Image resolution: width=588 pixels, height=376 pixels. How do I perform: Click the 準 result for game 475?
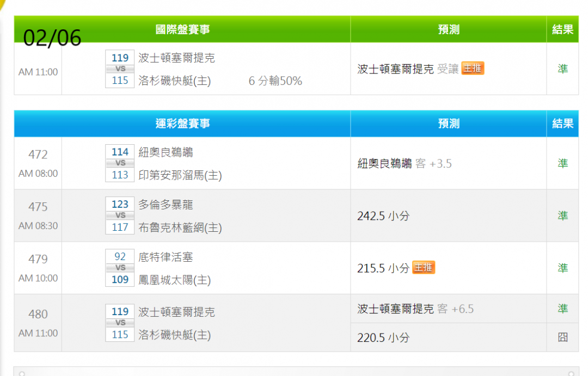click(x=562, y=215)
